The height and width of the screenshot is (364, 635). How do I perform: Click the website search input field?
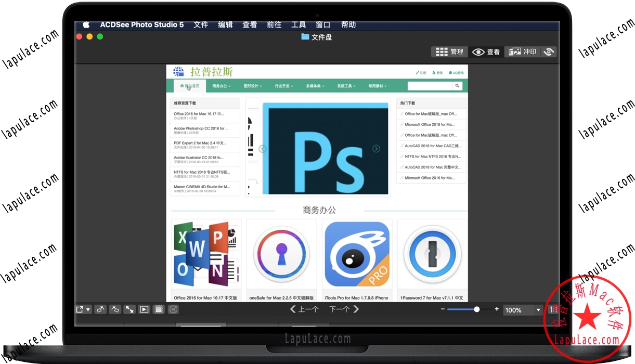tap(430, 86)
